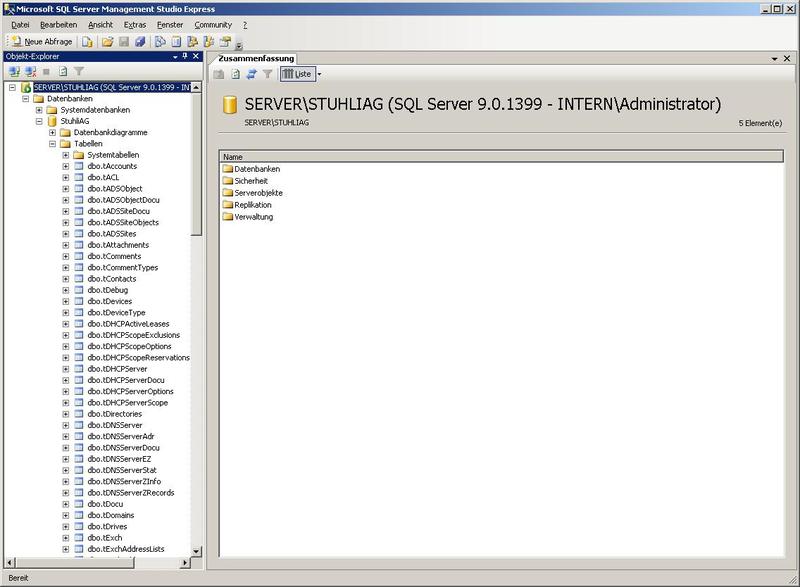This screenshot has width=800, height=587.
Task: Click the Liste view button
Action: click(x=297, y=74)
